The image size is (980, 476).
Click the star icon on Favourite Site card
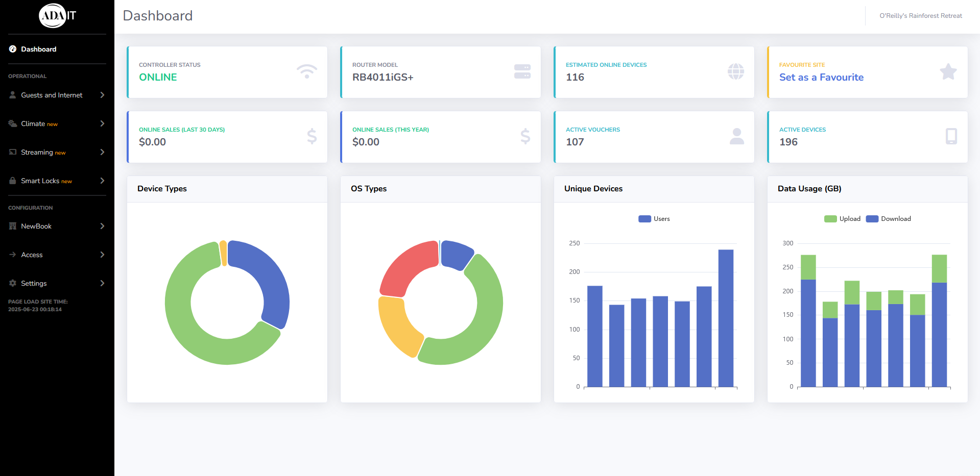948,71
